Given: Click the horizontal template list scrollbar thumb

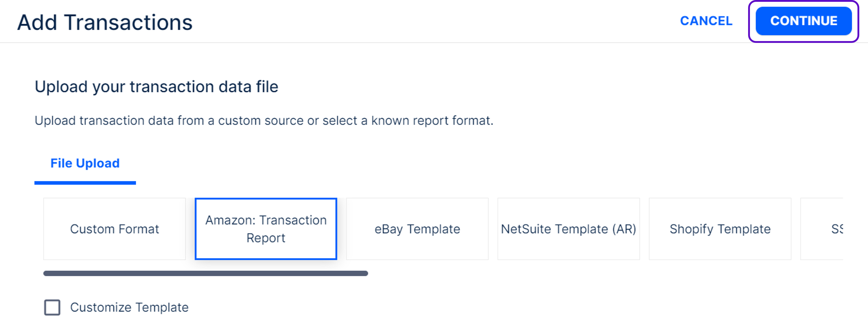Looking at the screenshot, I should tap(206, 273).
